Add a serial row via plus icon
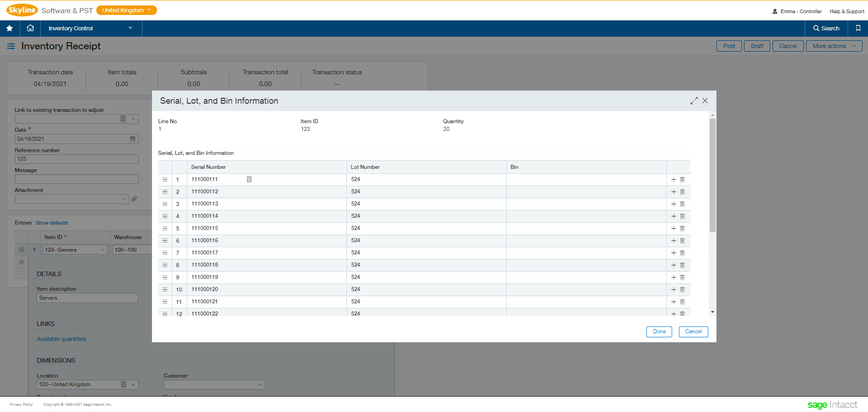 pos(673,179)
